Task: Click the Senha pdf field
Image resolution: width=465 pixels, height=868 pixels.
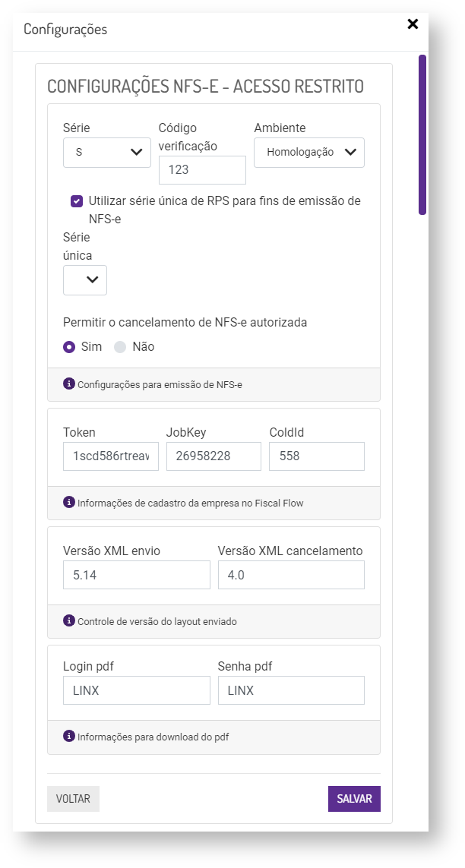Action: pos(291,690)
